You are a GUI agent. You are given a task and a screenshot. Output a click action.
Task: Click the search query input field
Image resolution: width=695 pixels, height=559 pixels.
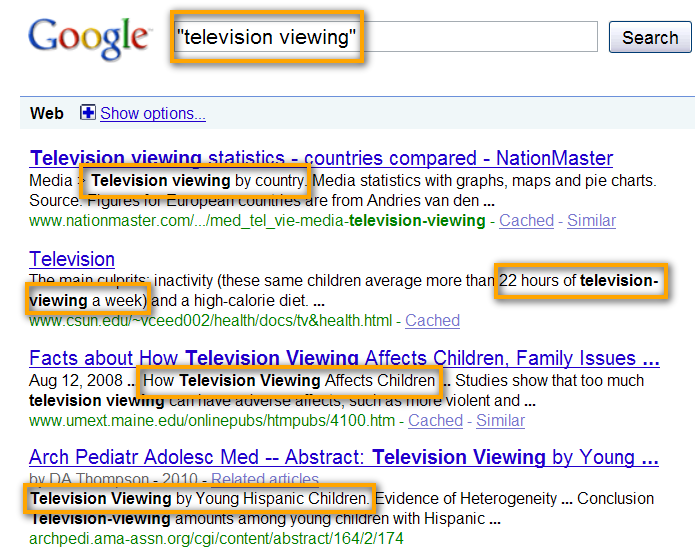point(385,37)
